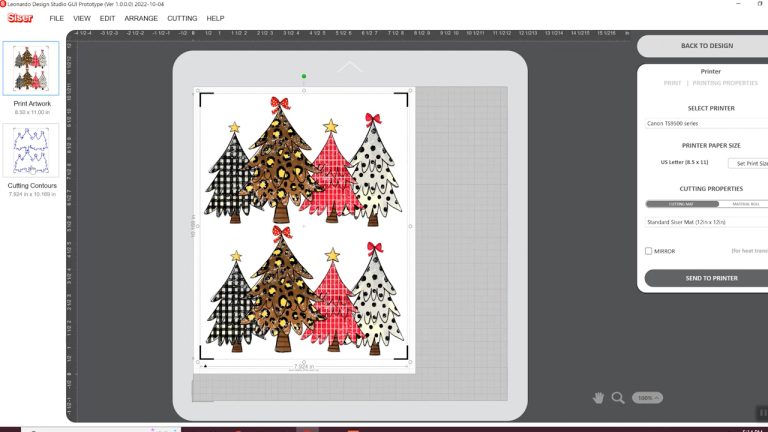Switch to the Cutting Mat option
This screenshot has height=432, width=768.
point(681,204)
